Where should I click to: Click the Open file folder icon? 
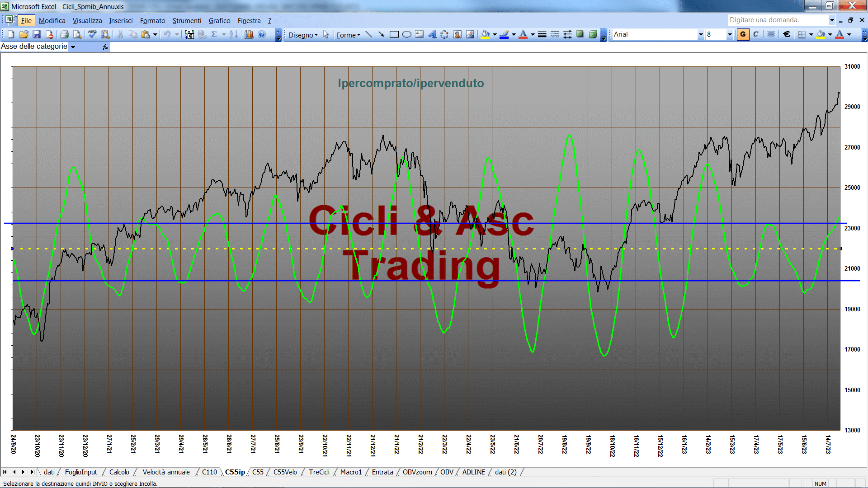[x=24, y=34]
